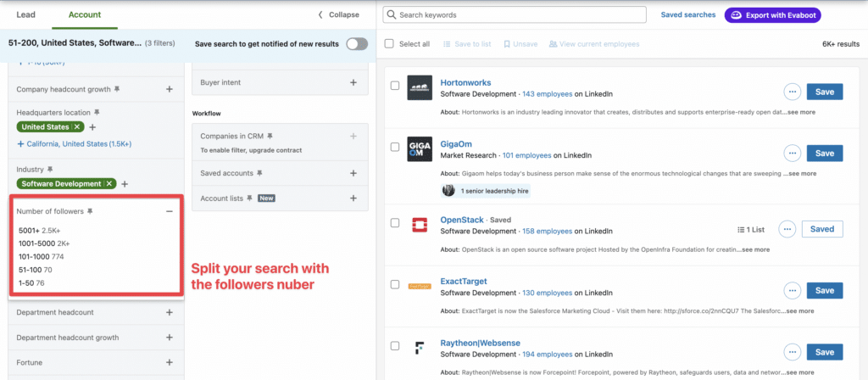868x380 pixels.
Task: Open more options for ExactTarget
Action: pos(793,290)
